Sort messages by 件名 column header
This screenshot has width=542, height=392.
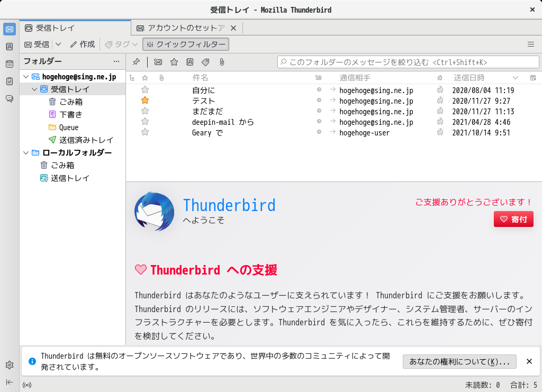point(200,78)
